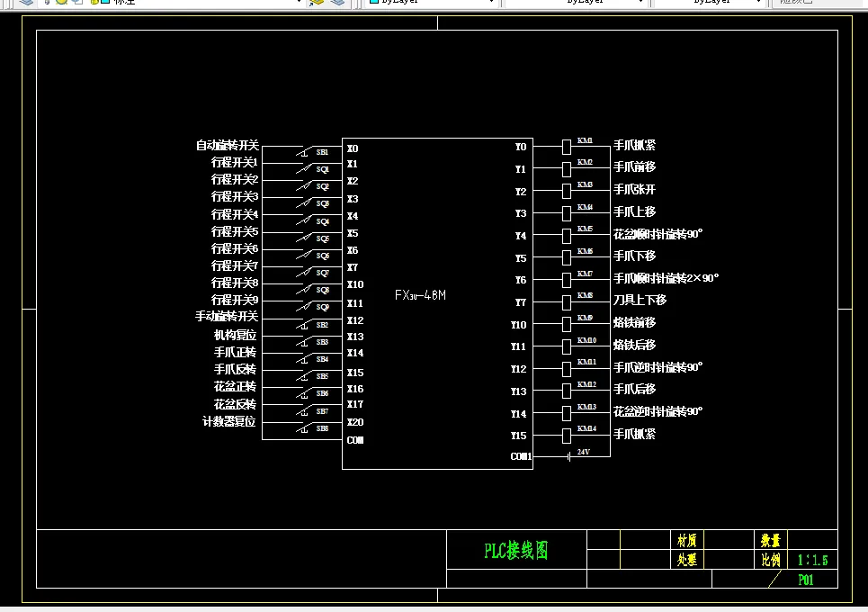Click the SB8 switch label

[x=322, y=428]
